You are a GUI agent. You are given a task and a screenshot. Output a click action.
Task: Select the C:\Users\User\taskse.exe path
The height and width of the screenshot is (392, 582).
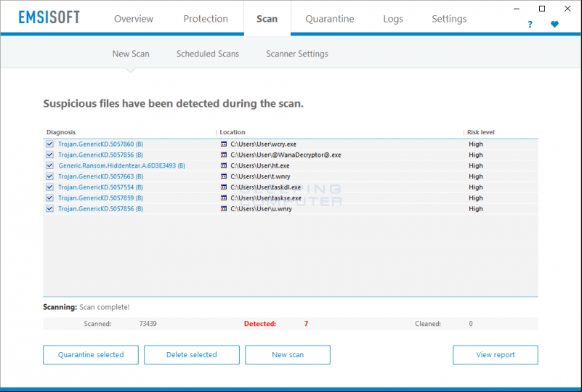tap(266, 197)
